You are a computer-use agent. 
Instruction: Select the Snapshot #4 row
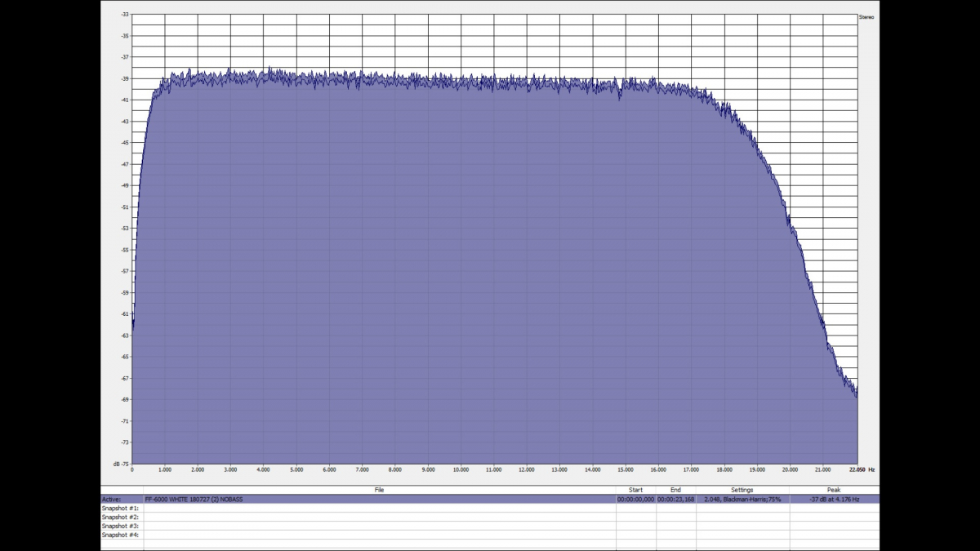[490, 535]
